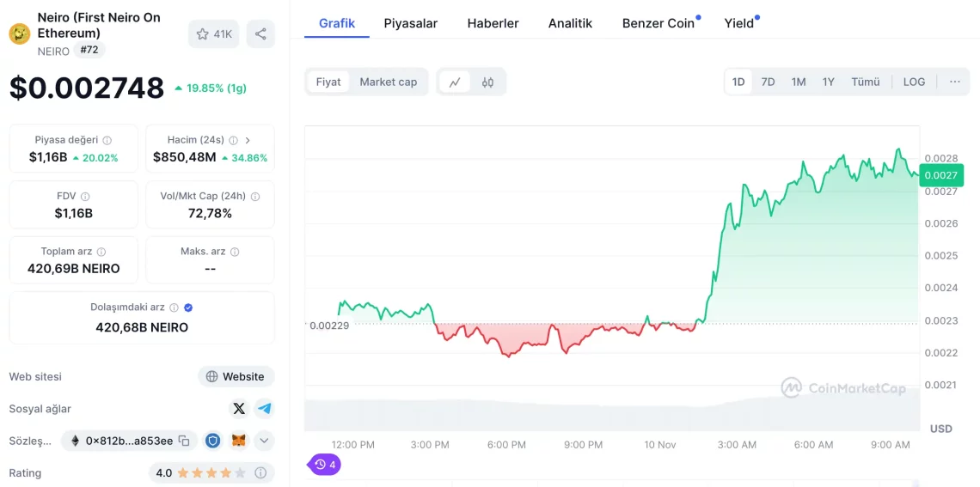Viewport: 980px width, 487px height.
Task: Click contract address 0×812b...a853ee
Action: pyautogui.click(x=129, y=441)
